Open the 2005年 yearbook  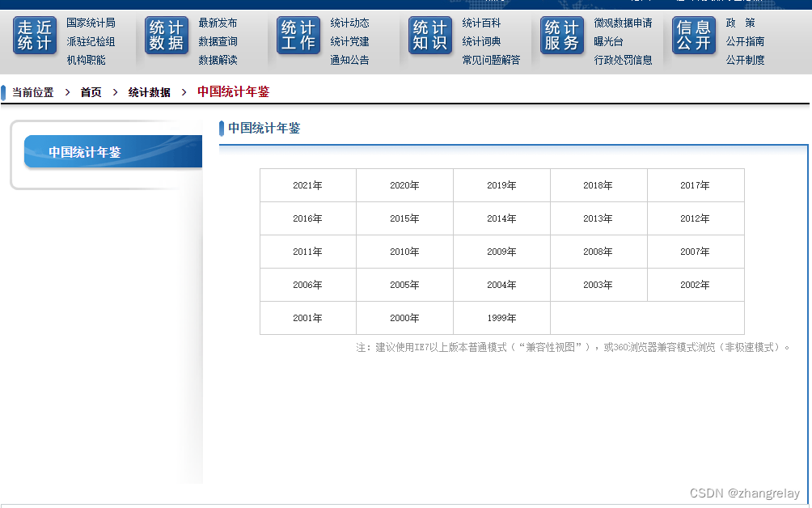click(404, 284)
